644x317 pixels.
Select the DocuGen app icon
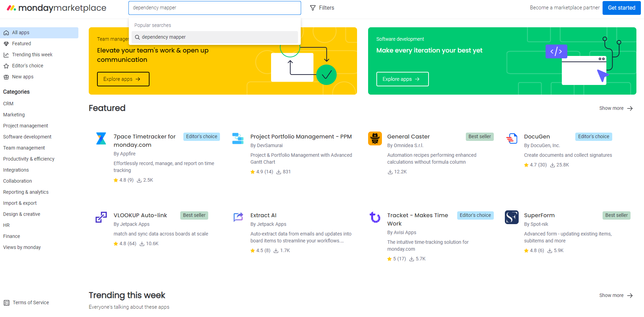point(511,138)
